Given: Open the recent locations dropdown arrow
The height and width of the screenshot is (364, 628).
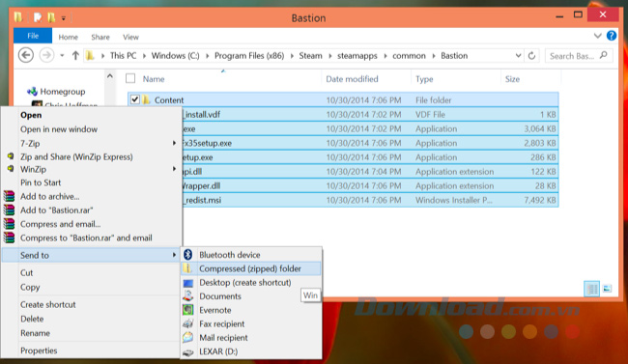Looking at the screenshot, I should (62, 56).
